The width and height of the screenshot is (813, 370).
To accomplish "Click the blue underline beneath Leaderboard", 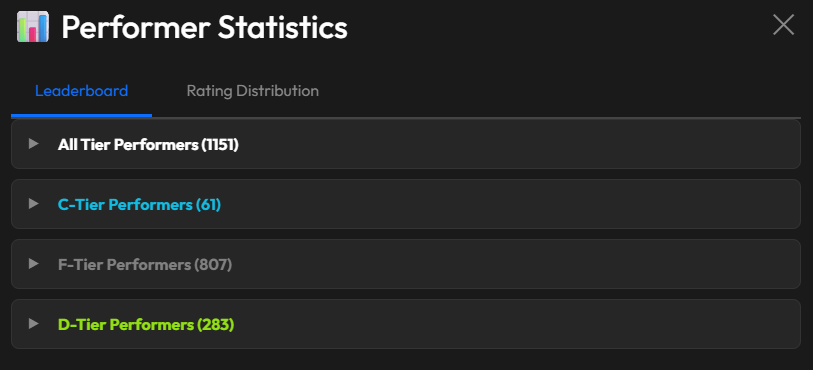I will coord(81,115).
